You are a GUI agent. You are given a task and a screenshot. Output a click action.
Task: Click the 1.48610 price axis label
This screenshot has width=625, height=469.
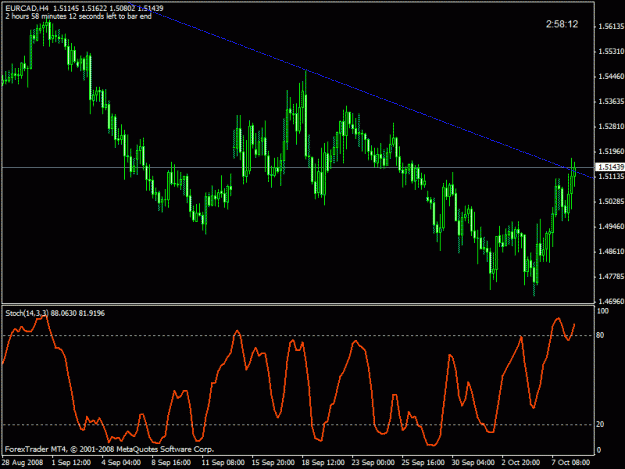click(x=611, y=251)
